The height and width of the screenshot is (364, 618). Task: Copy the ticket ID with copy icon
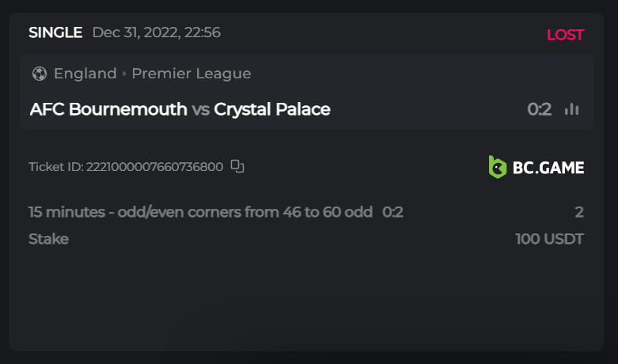point(237,166)
